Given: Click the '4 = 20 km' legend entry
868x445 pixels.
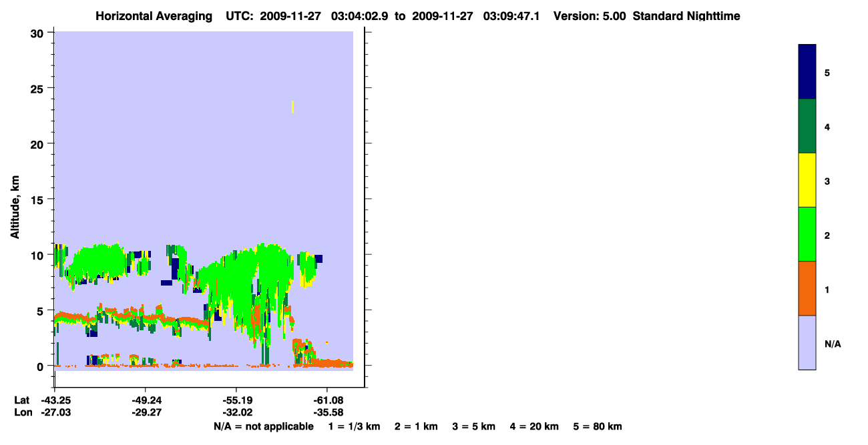Looking at the screenshot, I should 535,426.
